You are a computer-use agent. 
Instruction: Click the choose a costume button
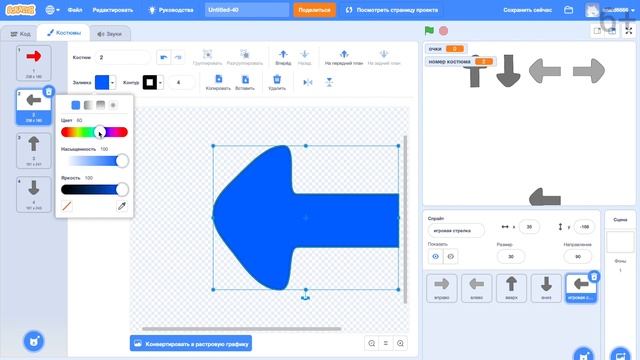pos(33,341)
